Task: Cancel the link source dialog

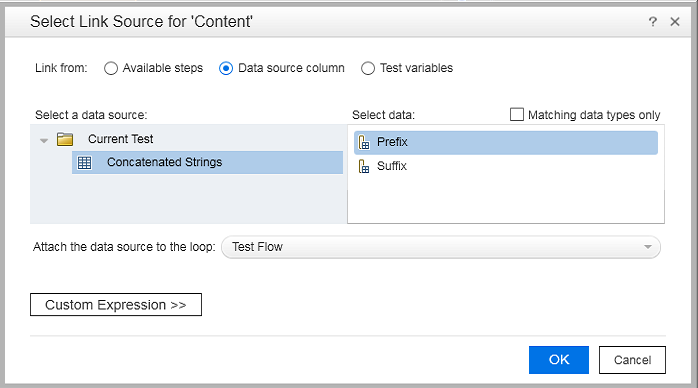Action: [632, 360]
